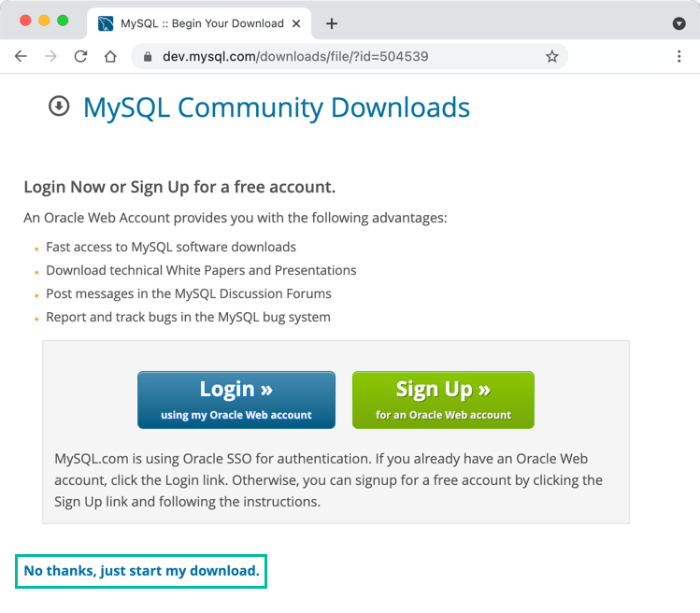Click 'An Oracle Web Account provides' sentence
The width and height of the screenshot is (700, 613).
point(236,218)
